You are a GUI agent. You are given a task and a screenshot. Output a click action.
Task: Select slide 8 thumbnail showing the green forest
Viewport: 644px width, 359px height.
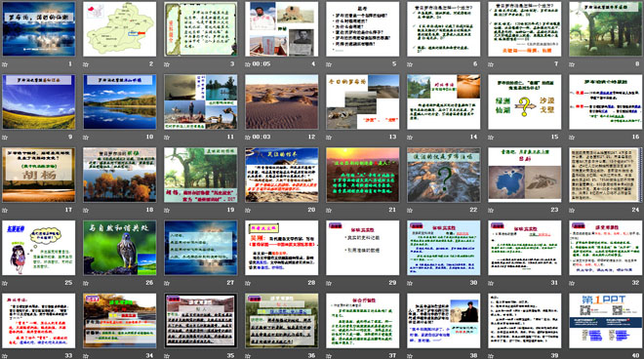click(605, 28)
